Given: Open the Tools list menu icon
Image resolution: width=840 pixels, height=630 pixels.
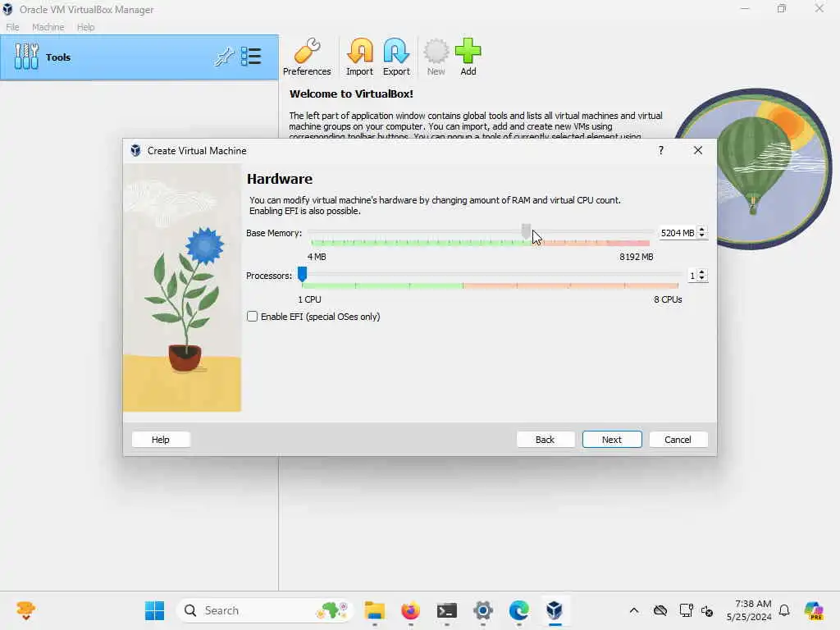Looking at the screenshot, I should pyautogui.click(x=251, y=57).
